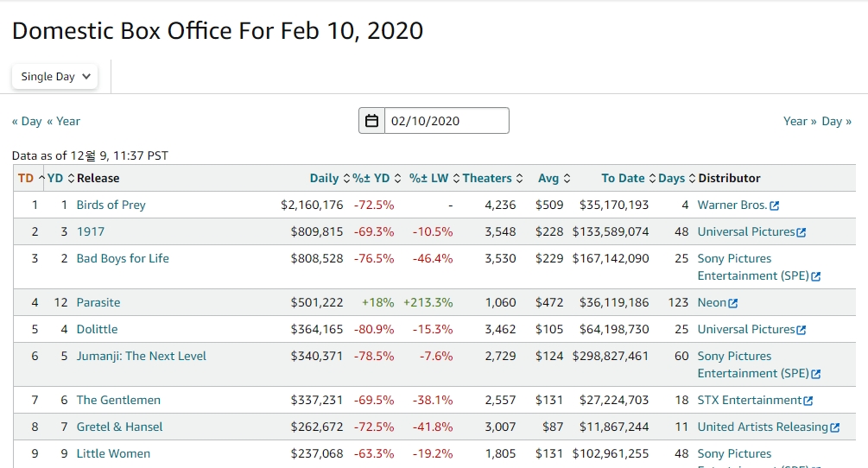The height and width of the screenshot is (468, 868).
Task: Open external link icon beside Universal Pictures for 1917
Action: (x=801, y=232)
